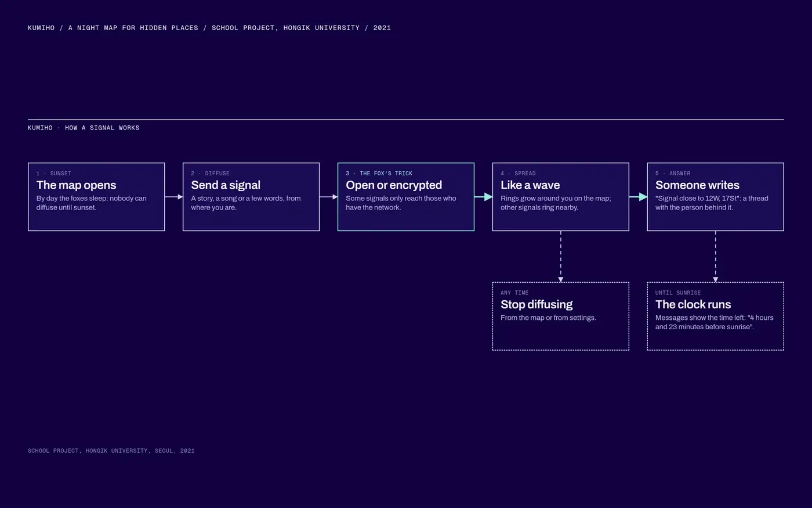Screen dimensions: 812x508
Task: Select the 'Like a wave' heading
Action: [x=530, y=185]
